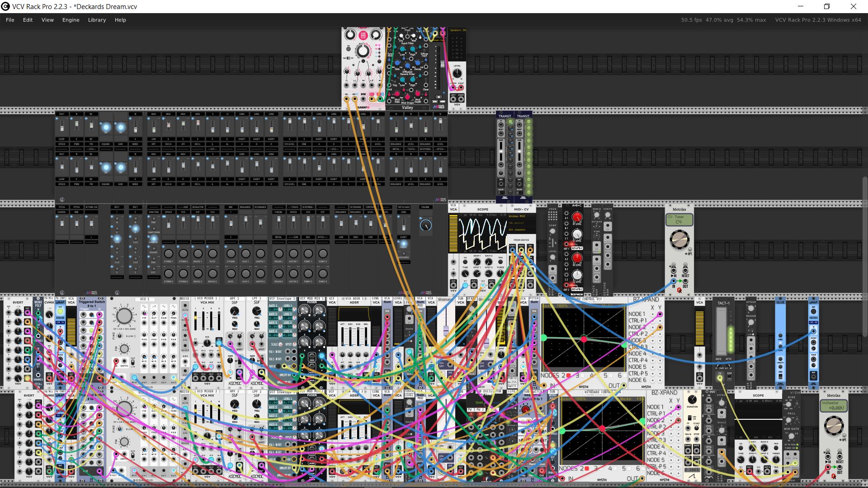The image size is (868, 488).
Task: Choose the SINE function selector
Action: coord(154,219)
